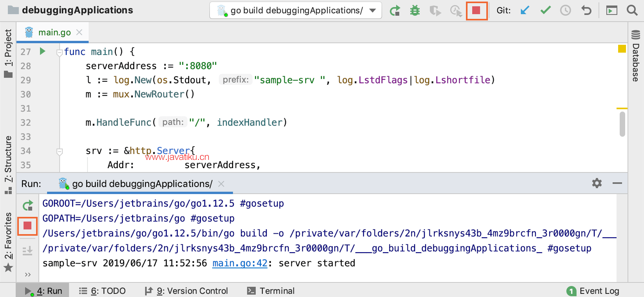Start debugging with the bug icon

tap(415, 11)
